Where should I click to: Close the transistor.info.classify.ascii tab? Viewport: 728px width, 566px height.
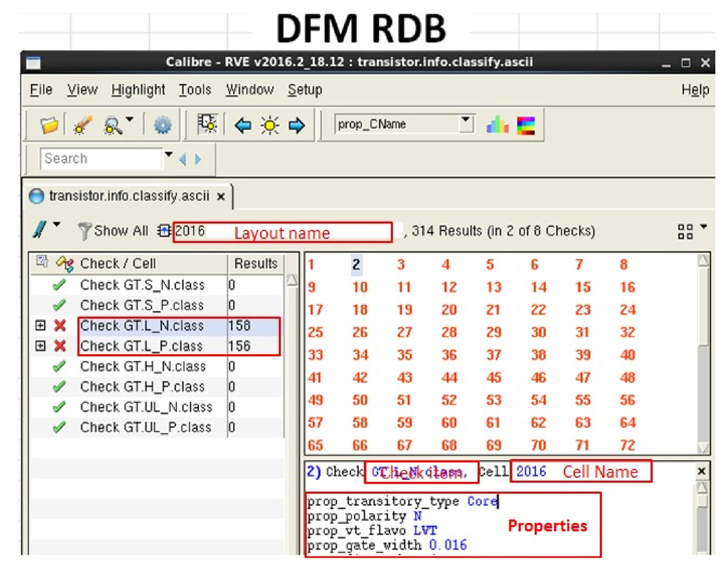coord(221,197)
